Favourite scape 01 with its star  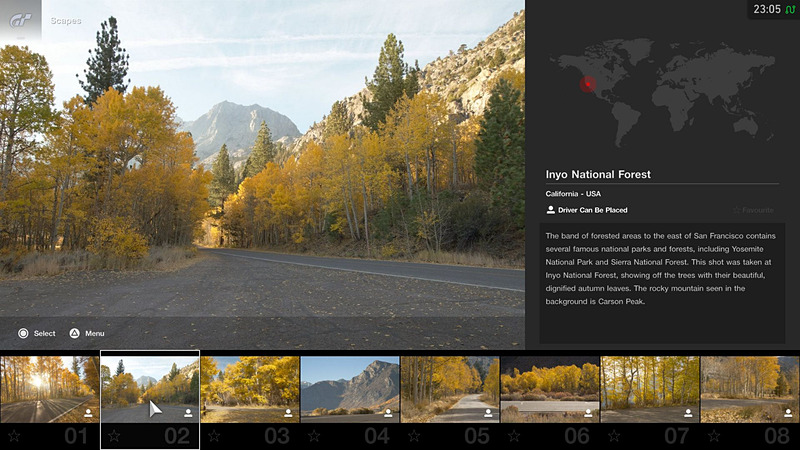pyautogui.click(x=14, y=436)
